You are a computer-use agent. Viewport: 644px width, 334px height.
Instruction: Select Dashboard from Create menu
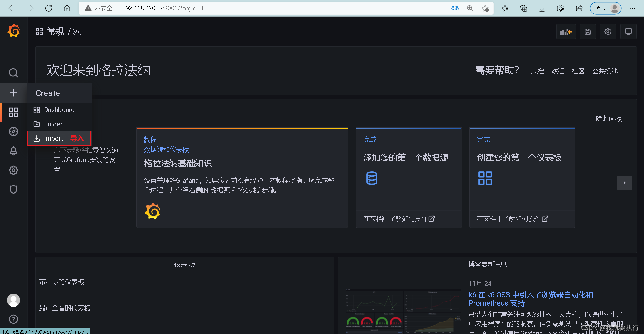(59, 110)
